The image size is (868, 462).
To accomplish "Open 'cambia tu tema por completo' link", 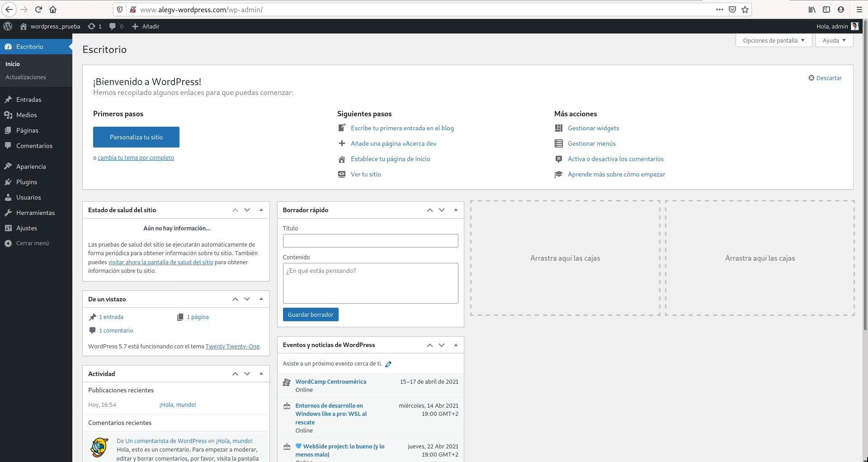I will 136,158.
